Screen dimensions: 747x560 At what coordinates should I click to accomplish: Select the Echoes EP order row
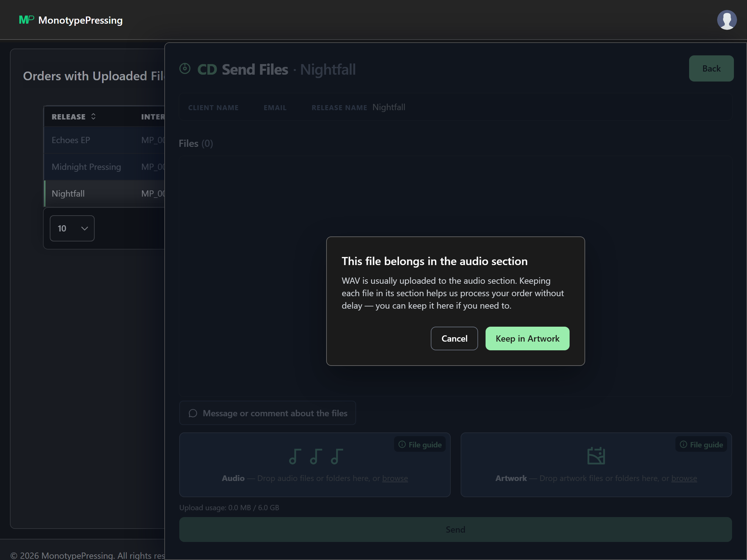(104, 140)
